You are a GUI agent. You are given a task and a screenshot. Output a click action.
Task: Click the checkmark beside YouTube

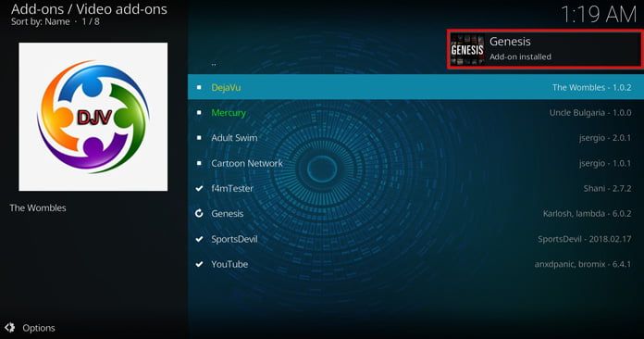[x=199, y=264]
